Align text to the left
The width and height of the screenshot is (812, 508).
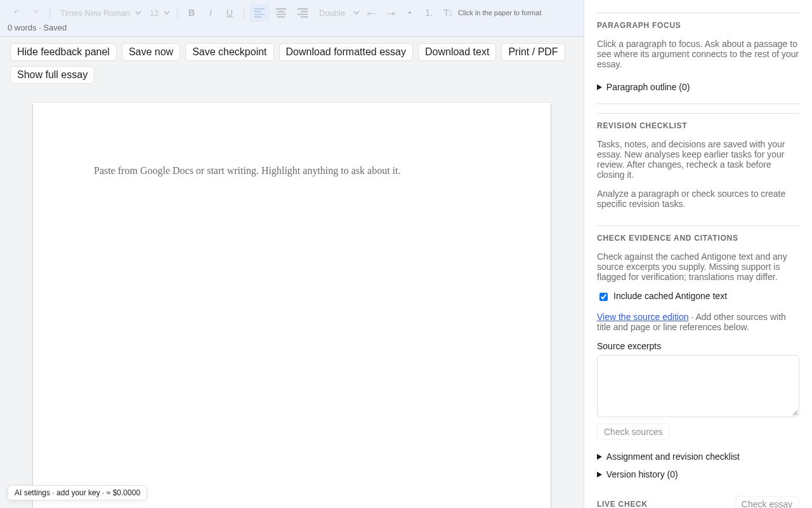coord(259,13)
